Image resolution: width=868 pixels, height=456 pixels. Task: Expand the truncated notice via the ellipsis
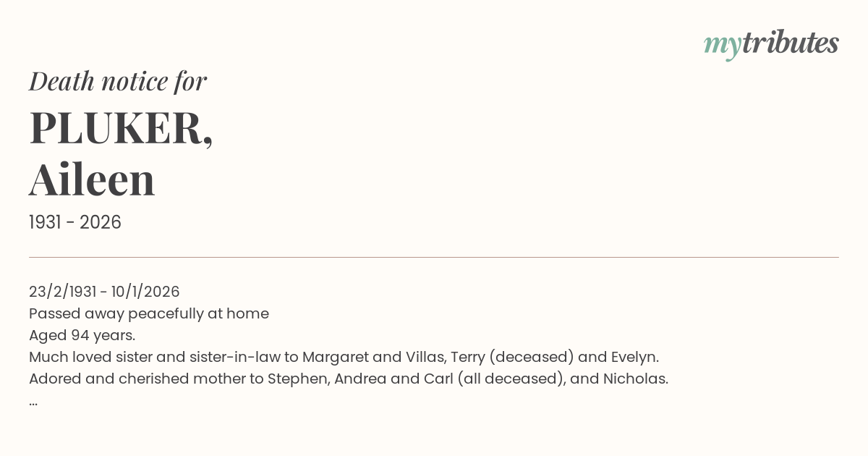33,400
